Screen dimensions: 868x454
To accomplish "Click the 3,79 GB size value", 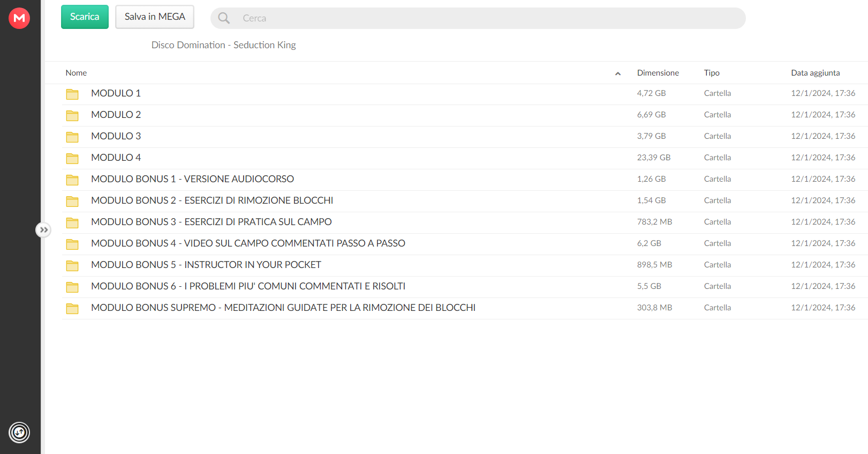I will (651, 136).
